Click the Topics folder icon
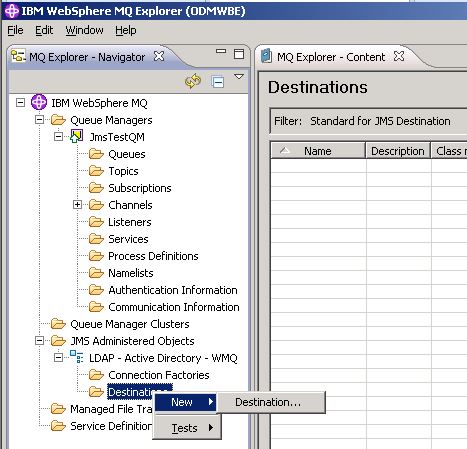The image size is (467, 449). tap(96, 171)
